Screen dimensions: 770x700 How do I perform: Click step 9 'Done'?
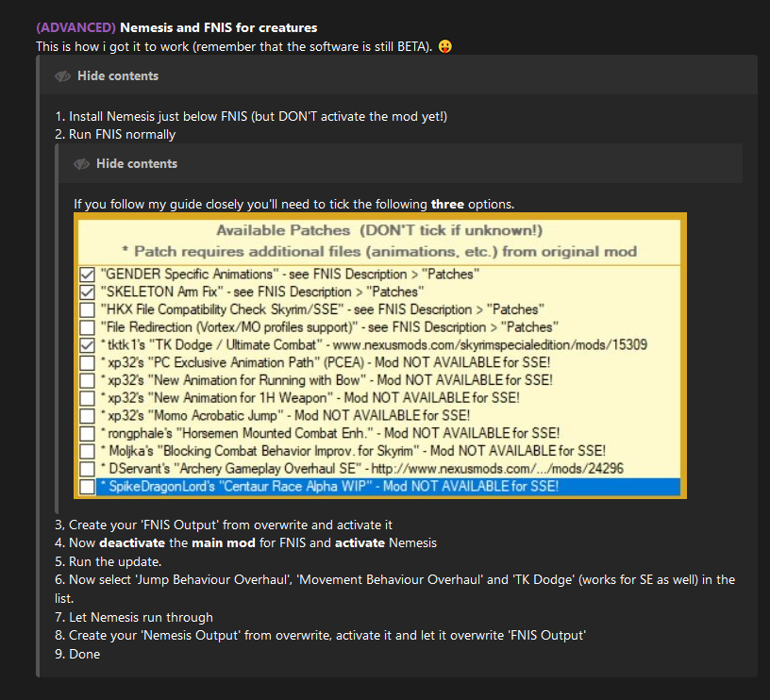(x=77, y=655)
